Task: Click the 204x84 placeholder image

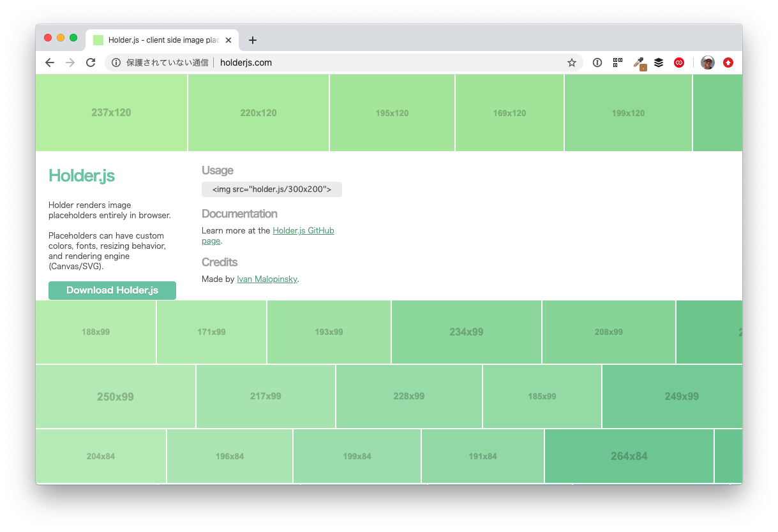Action: pyautogui.click(x=101, y=456)
